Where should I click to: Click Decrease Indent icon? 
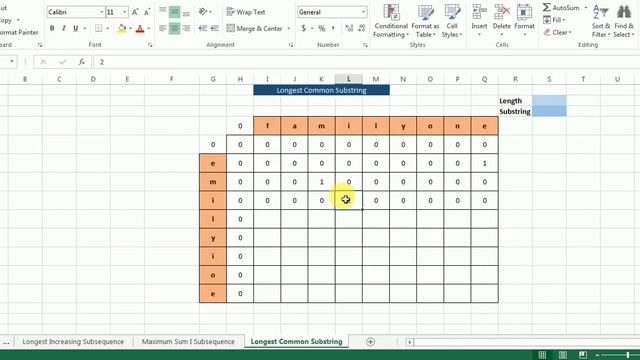[x=202, y=29]
